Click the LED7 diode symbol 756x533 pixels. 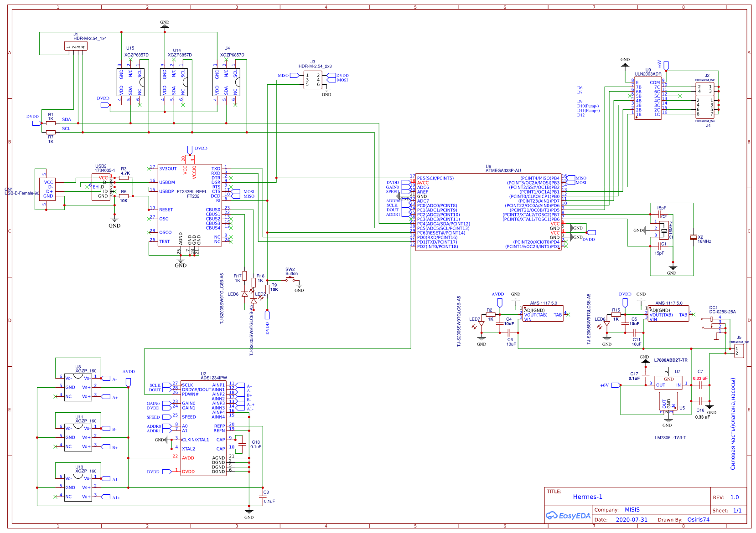point(481,324)
